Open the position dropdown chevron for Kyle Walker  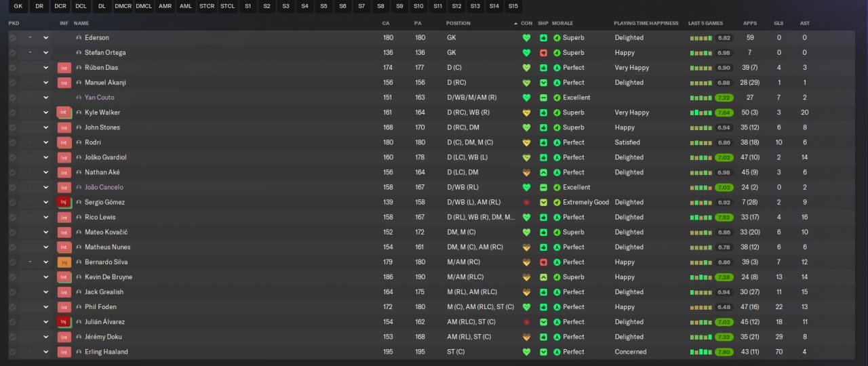coord(45,113)
